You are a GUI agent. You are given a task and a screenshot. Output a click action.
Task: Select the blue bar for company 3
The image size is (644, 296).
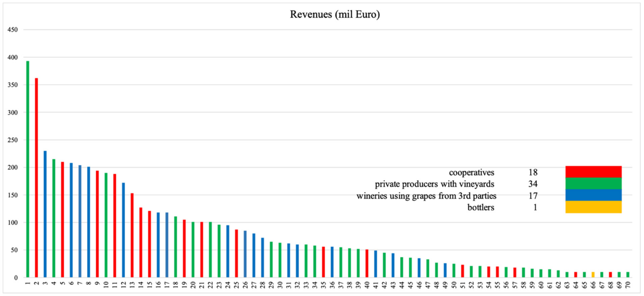tap(45, 214)
